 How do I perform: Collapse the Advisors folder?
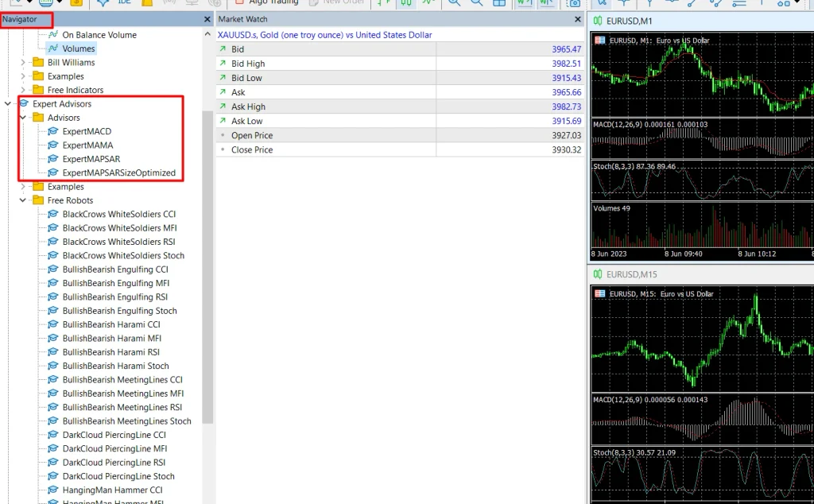(23, 118)
